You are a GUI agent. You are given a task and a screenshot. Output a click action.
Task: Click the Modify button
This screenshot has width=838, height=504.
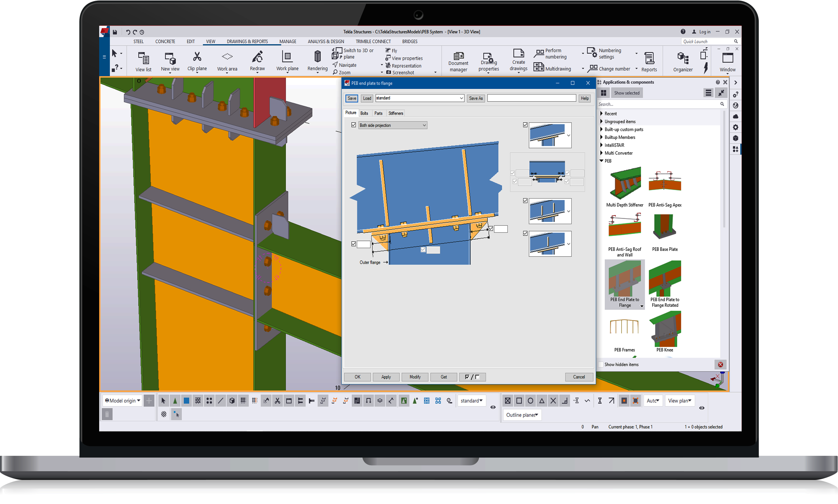coord(415,377)
